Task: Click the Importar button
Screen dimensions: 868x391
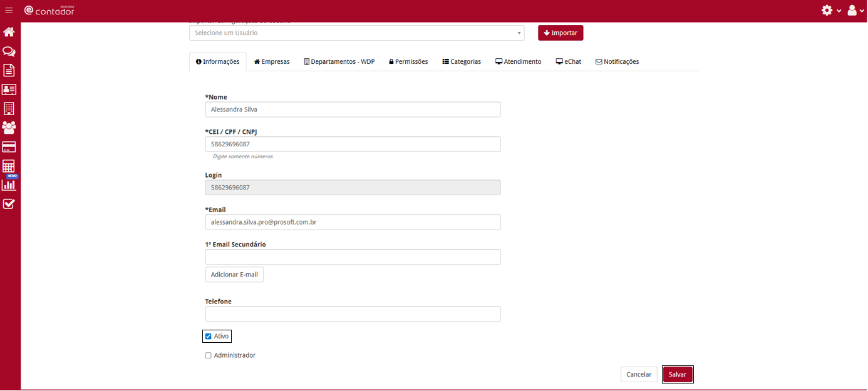Action: click(x=561, y=33)
